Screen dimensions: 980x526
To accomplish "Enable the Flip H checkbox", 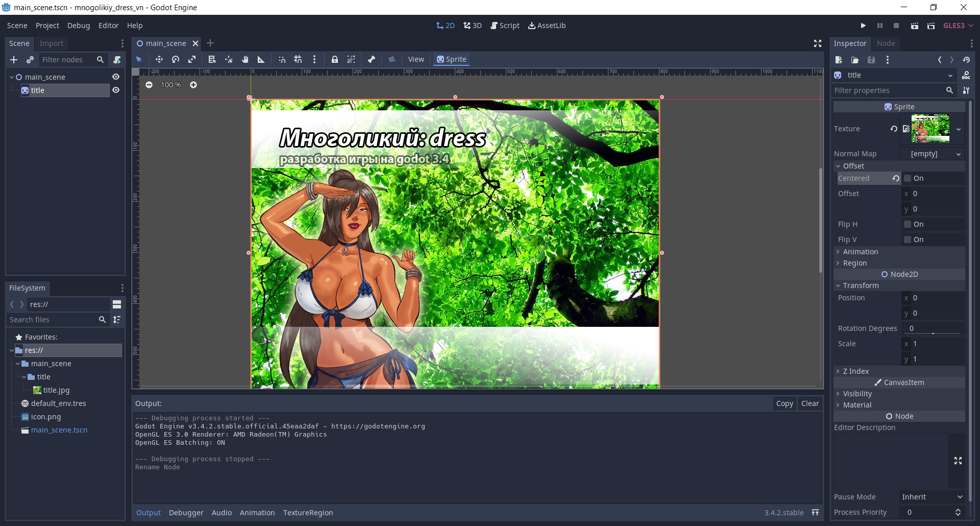I will tap(908, 224).
